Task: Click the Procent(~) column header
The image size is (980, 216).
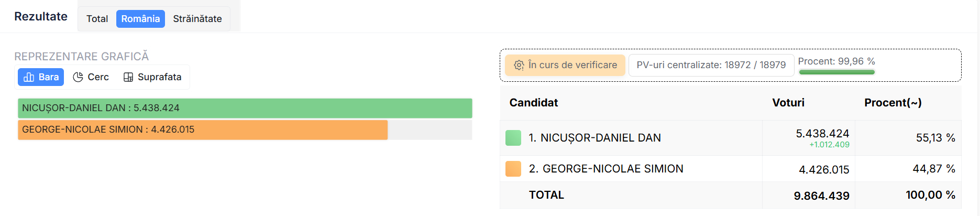Action: coord(893,103)
